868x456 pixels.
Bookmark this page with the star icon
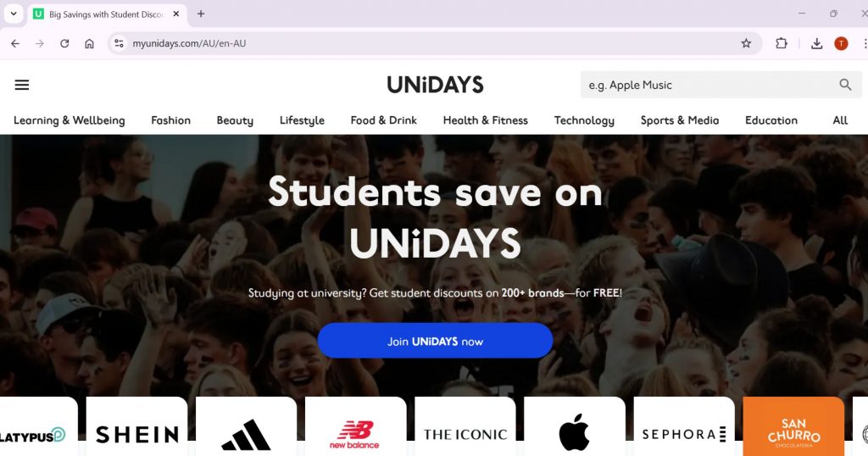coord(746,43)
